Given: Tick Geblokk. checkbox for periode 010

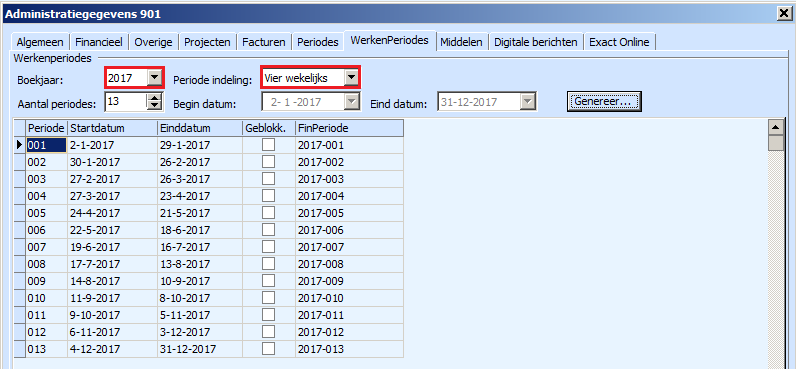Looking at the screenshot, I should tap(269, 298).
